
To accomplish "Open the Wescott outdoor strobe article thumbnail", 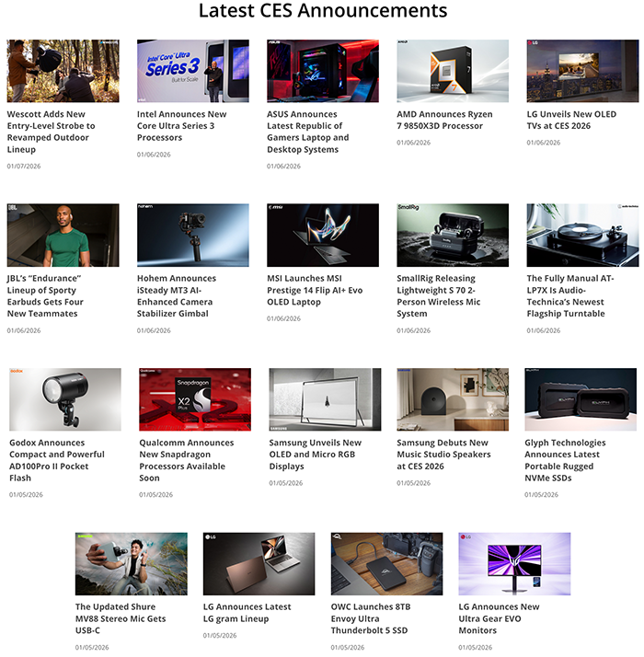I will (63, 71).
